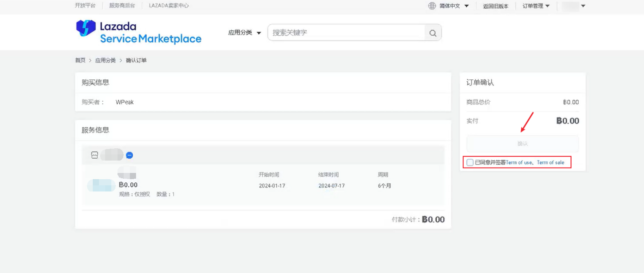Click the search magnifier icon
The height and width of the screenshot is (273, 644).
click(x=432, y=33)
